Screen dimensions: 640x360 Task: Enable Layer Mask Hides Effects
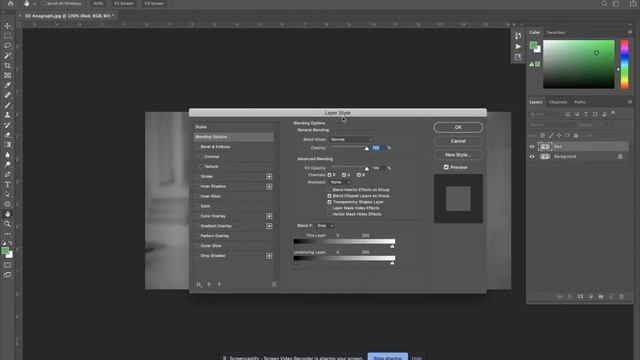[x=329, y=208]
